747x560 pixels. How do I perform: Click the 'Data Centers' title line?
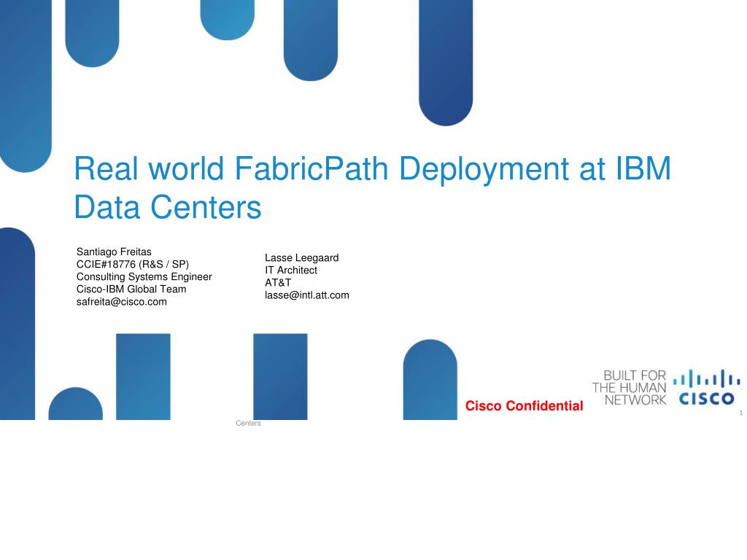click(x=168, y=207)
